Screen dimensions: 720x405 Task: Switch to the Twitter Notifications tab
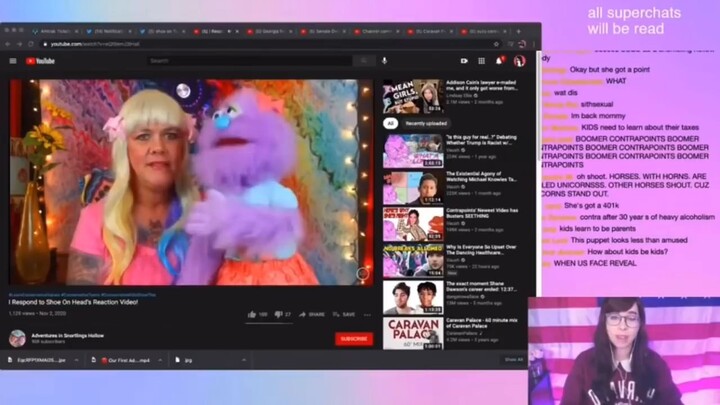click(109, 31)
